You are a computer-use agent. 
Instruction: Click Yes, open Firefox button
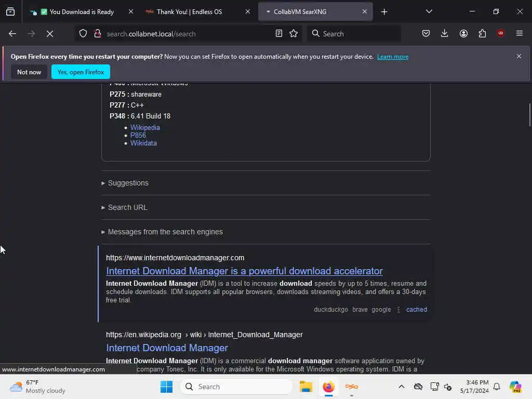(81, 72)
